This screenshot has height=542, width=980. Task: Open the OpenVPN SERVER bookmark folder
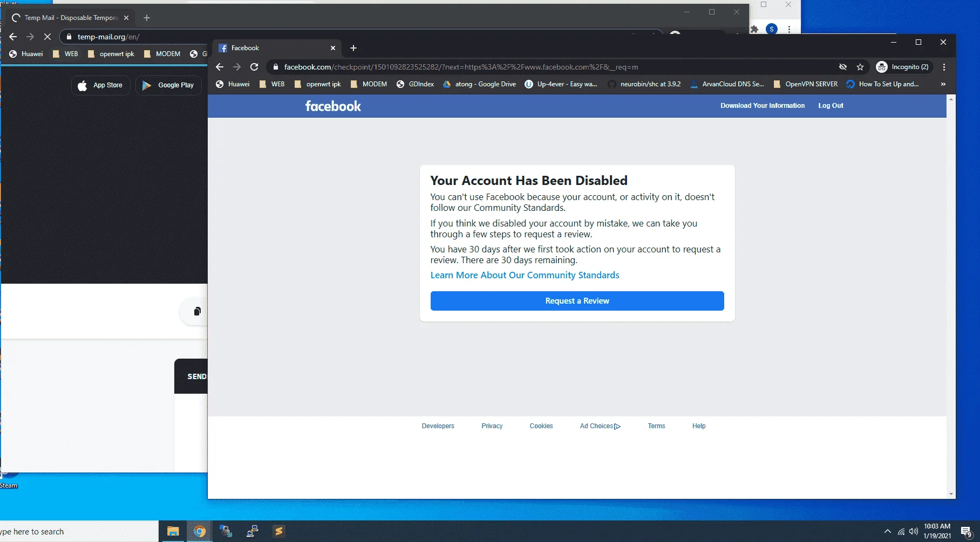pos(806,84)
